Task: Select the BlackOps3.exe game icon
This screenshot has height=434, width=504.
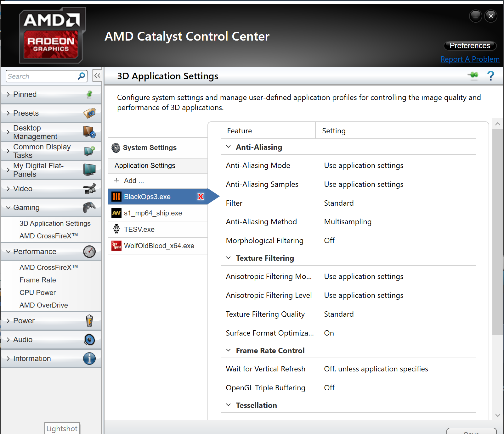Action: [x=116, y=197]
